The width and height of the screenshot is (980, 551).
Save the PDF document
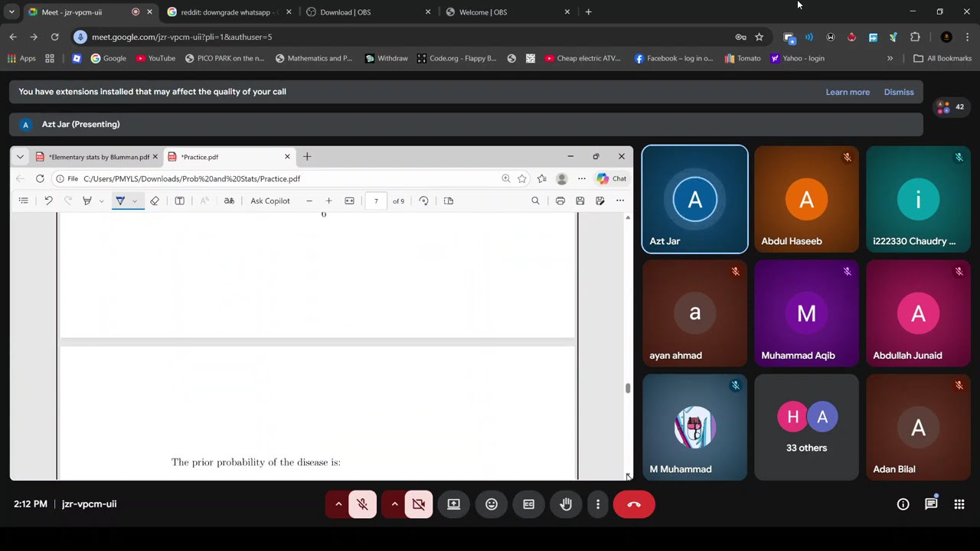[x=580, y=201]
